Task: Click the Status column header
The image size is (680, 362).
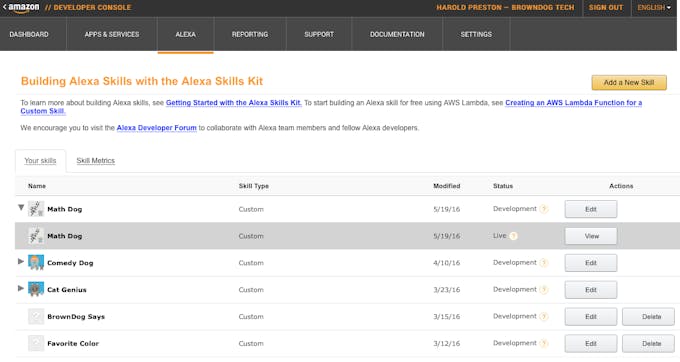Action: [503, 186]
